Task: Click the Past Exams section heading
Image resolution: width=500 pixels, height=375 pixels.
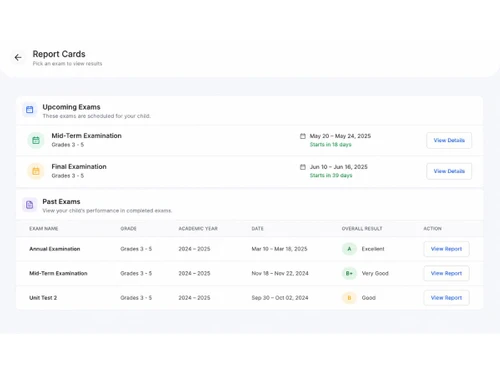Action: click(x=61, y=202)
